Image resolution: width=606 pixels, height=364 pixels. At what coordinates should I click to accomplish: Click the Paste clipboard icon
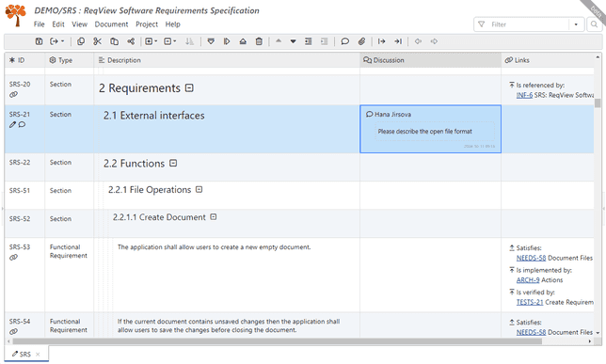tap(115, 41)
